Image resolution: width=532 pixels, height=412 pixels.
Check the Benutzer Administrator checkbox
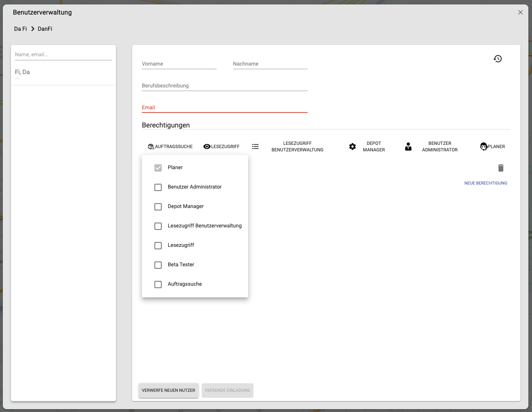pyautogui.click(x=158, y=187)
